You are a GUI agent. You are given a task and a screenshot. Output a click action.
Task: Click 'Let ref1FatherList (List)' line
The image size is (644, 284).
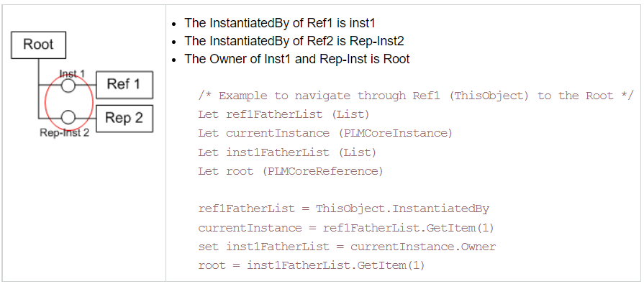point(284,114)
